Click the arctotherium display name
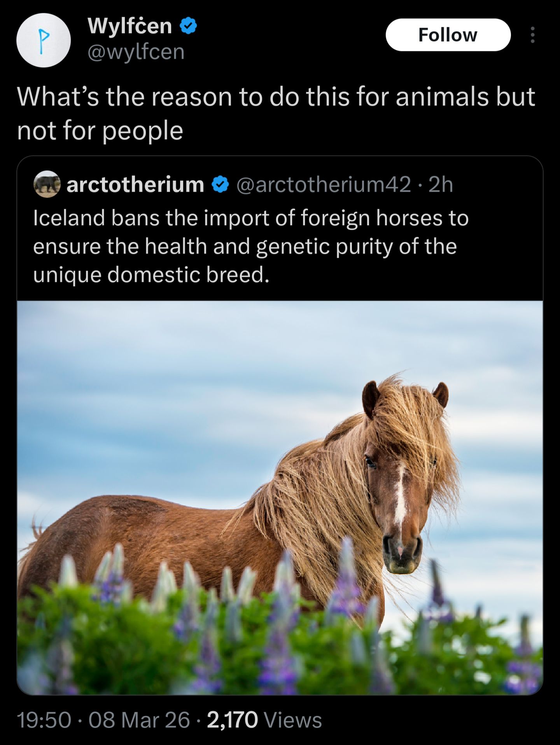This screenshot has height=745, width=560. [135, 184]
